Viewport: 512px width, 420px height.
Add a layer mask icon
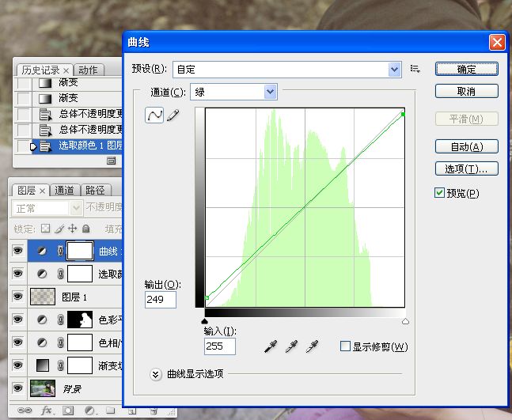click(68, 411)
